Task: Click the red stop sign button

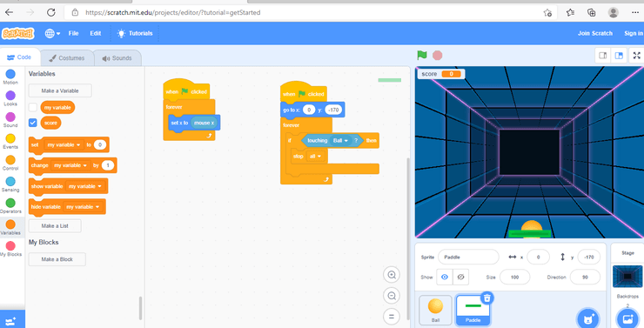Action: 438,55
